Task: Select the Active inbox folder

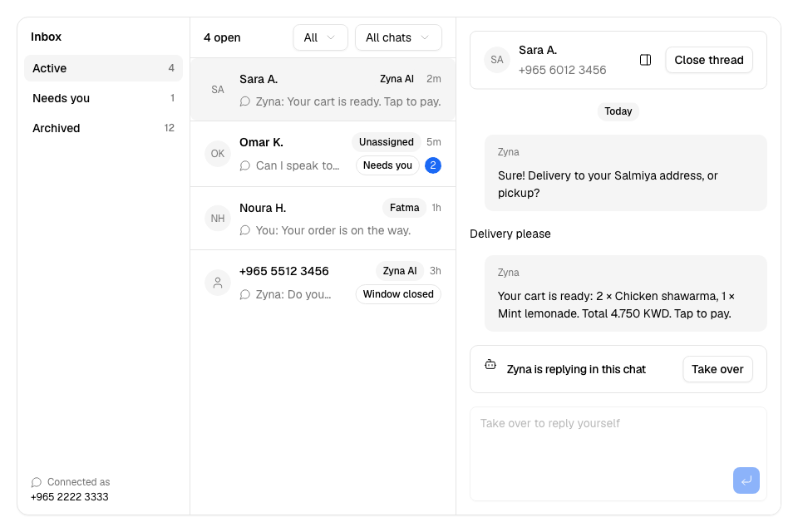Action: pyautogui.click(x=103, y=68)
